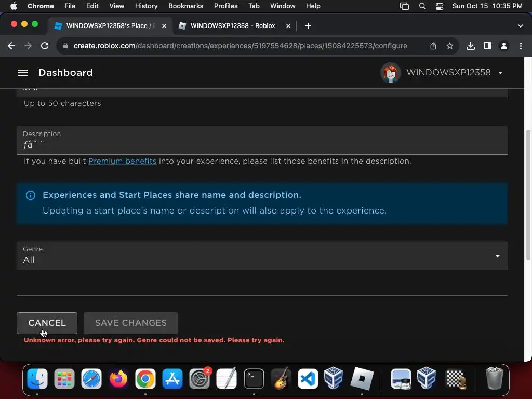Screen dimensions: 532x399
Task: Click the page vertical scrollbar
Action: (528, 195)
